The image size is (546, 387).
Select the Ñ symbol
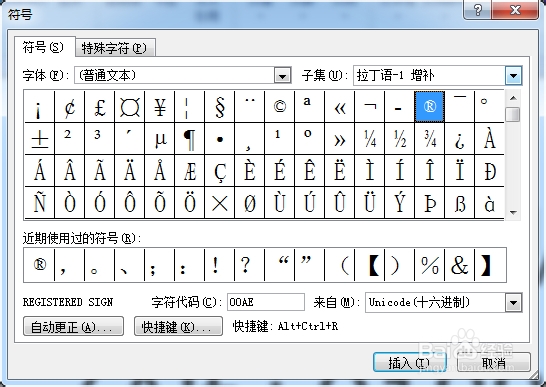(x=39, y=203)
